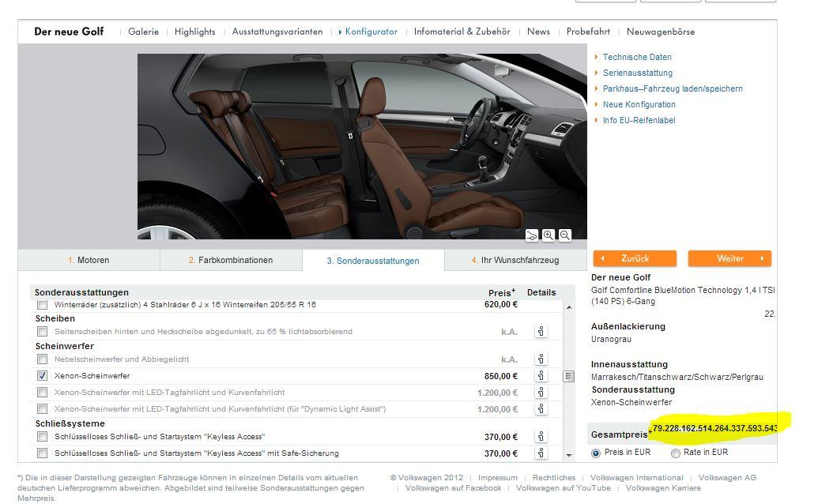Open the Info EU-Reifenlabel link
The image size is (818, 504).
pyautogui.click(x=639, y=120)
